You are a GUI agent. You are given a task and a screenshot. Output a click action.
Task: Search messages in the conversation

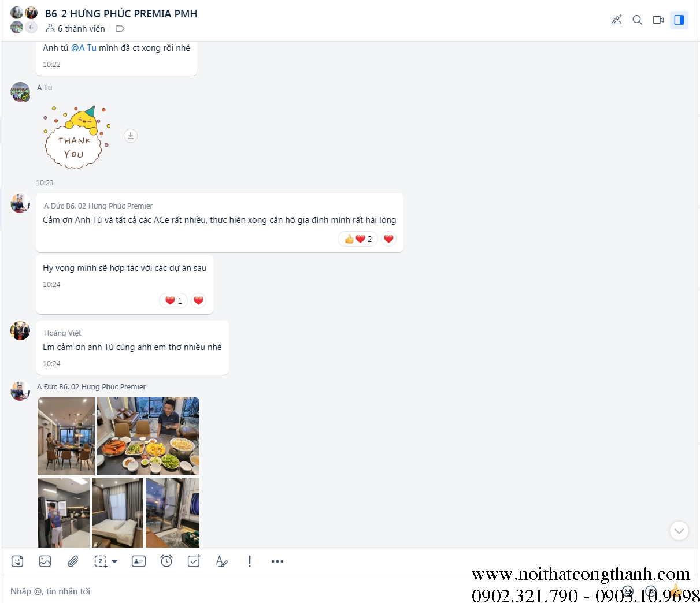pos(638,20)
